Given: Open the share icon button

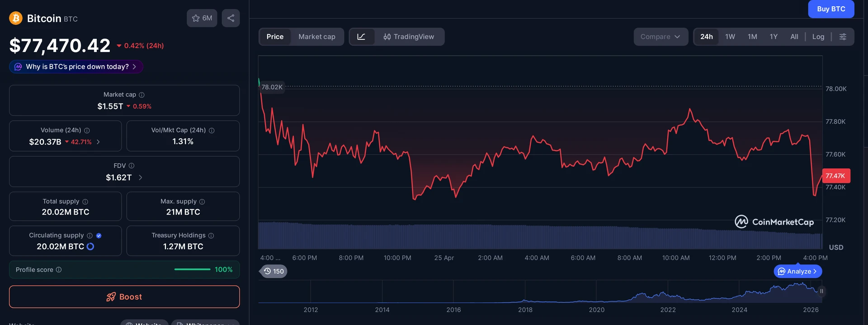Looking at the screenshot, I should tap(231, 18).
